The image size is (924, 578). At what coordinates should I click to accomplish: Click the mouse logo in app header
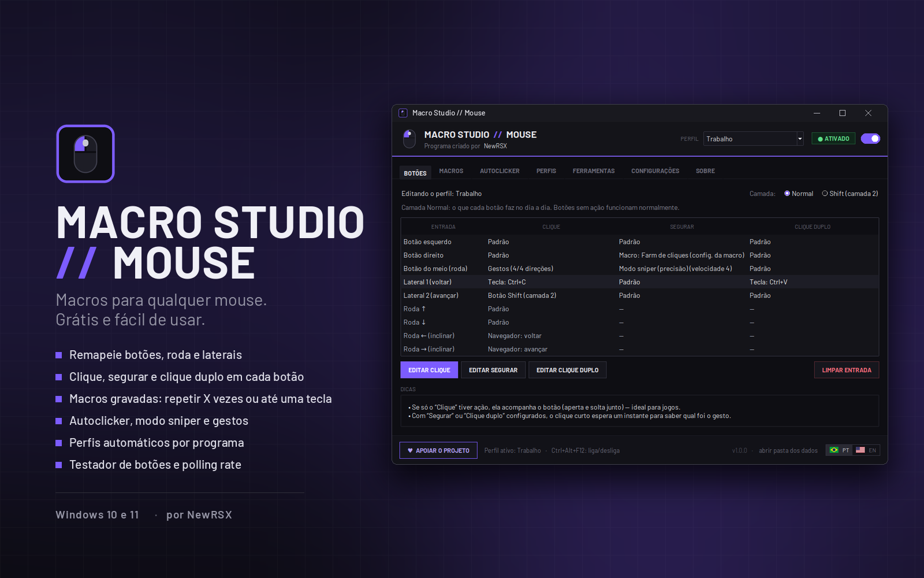pyautogui.click(x=409, y=139)
